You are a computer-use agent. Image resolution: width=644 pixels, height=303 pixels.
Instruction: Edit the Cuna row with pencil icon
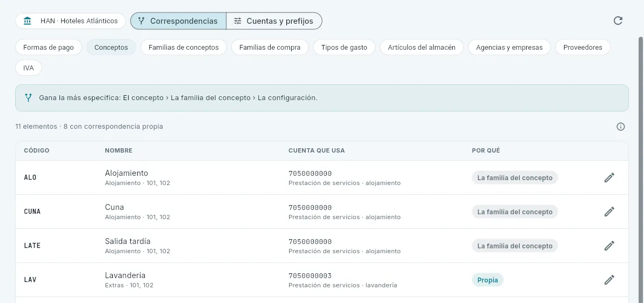pos(609,212)
